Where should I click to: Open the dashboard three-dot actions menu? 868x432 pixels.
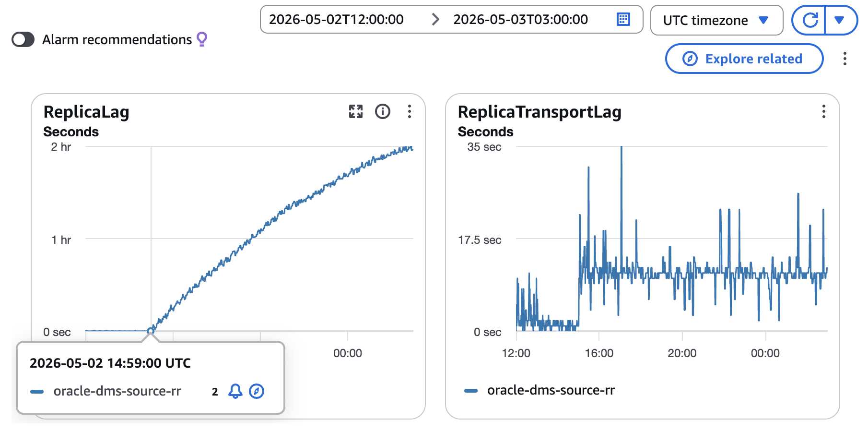click(x=845, y=59)
